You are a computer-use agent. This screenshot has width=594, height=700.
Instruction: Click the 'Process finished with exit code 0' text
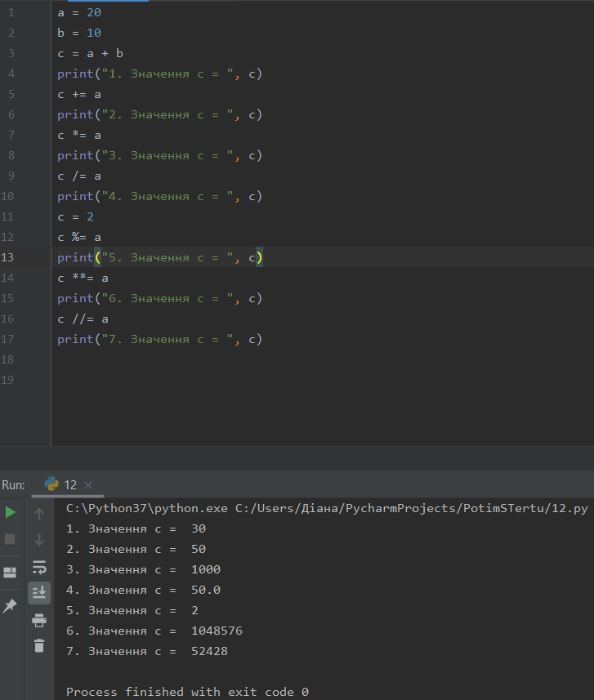(187, 692)
